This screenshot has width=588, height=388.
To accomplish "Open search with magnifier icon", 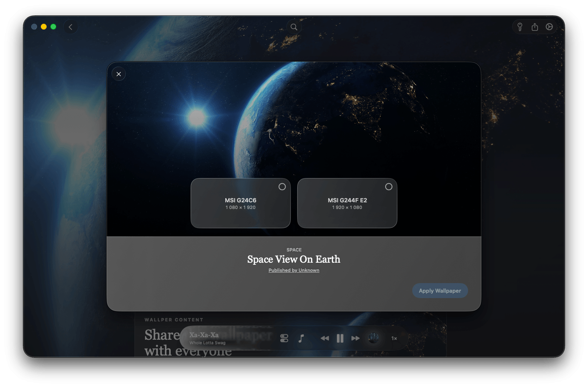I will click(x=294, y=27).
